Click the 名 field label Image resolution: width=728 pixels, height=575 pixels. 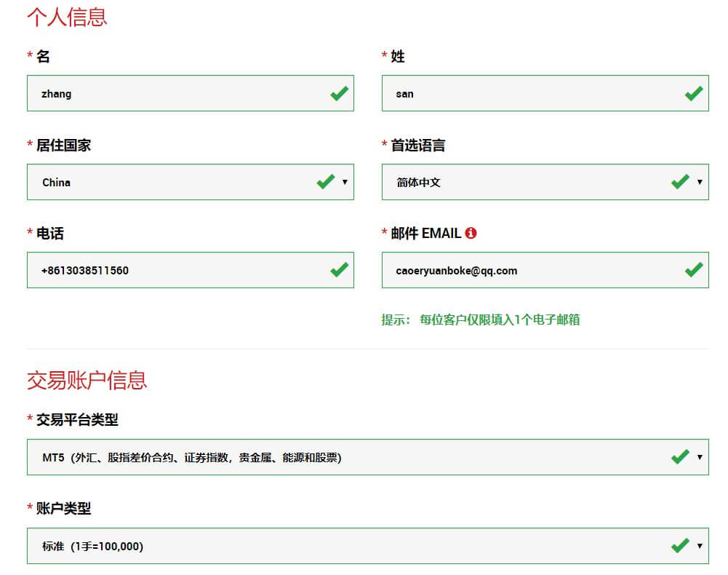pos(43,56)
